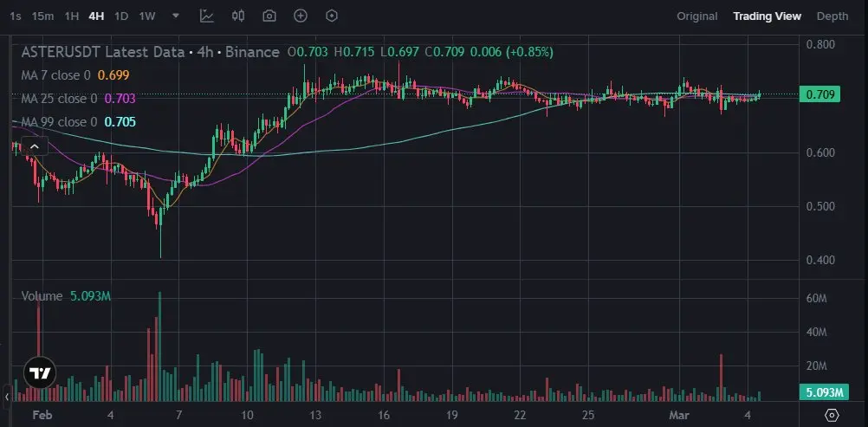Select the Trading View tab
The width and height of the screenshot is (868, 427).
767,16
